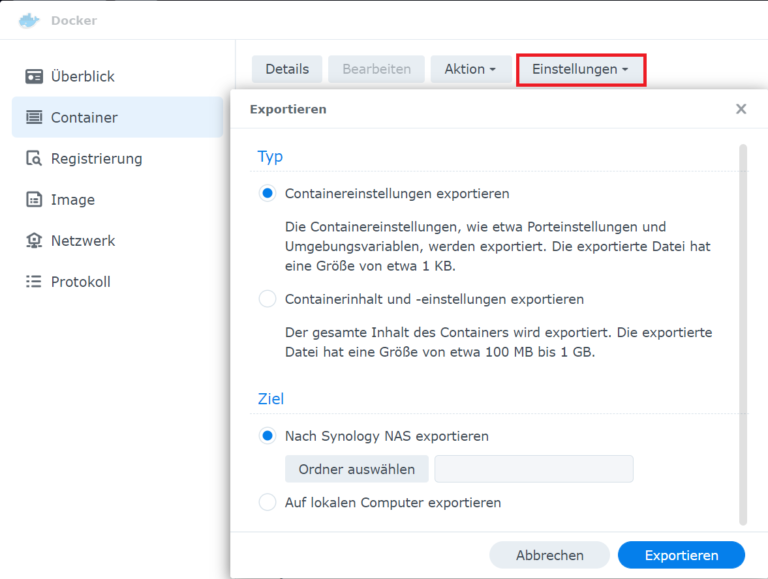Open Netzwerk settings page
This screenshot has width=768, height=579.
point(118,241)
